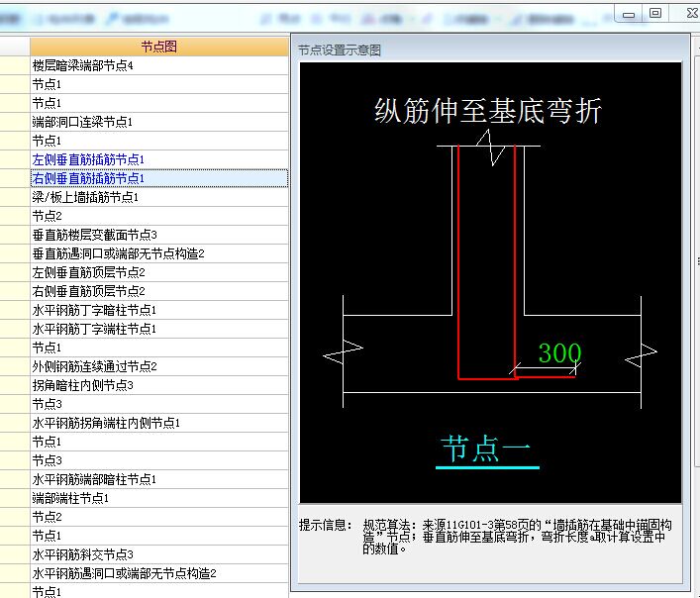Select row 水平钢筋遇洞口或端部无节点构造2
This screenshot has width=700, height=598.
point(159,573)
